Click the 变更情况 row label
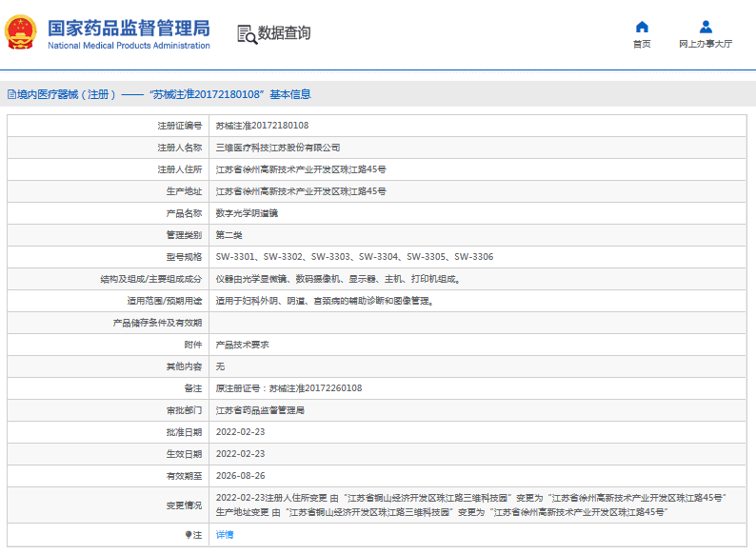The image size is (756, 554). coord(184,505)
